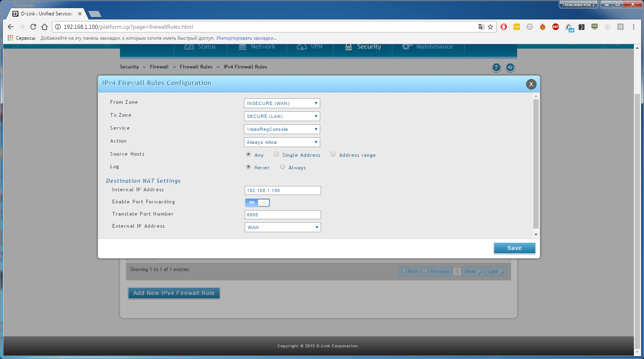Expand the Service dropdown

(282, 129)
